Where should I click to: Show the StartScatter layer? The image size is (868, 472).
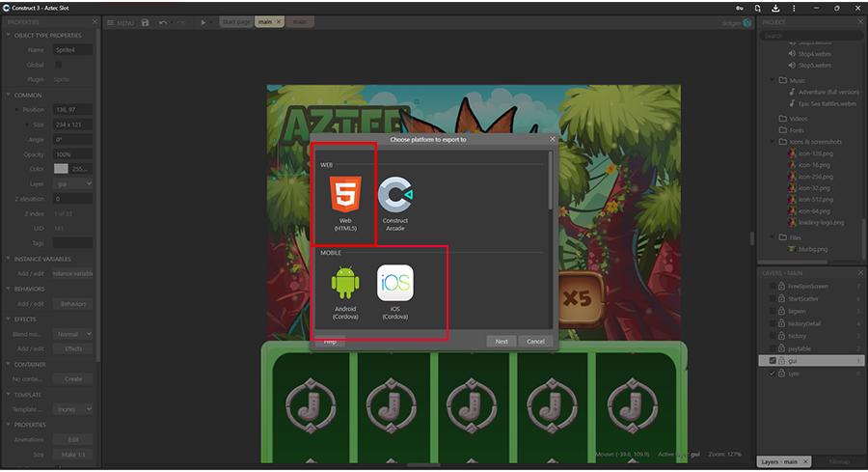[773, 298]
